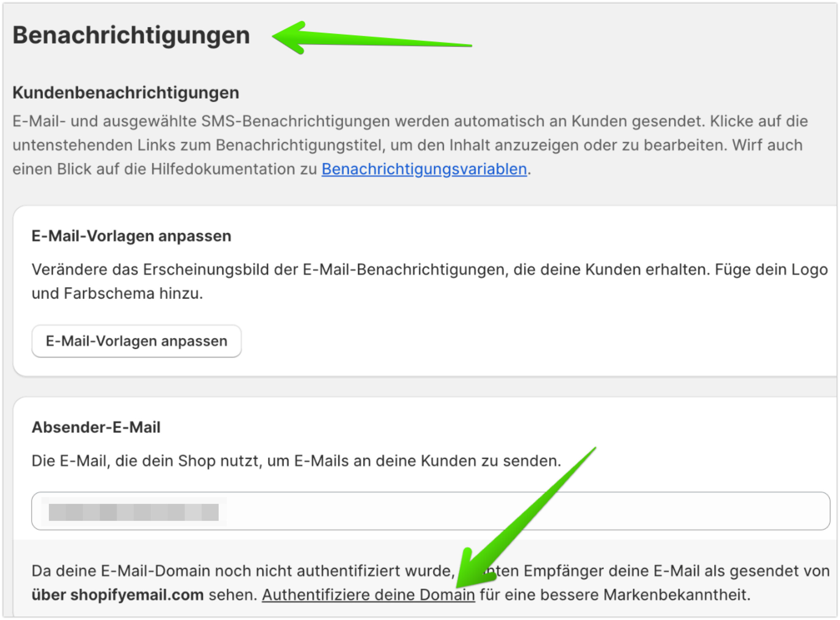Click the E-Mail-Vorlagen anpassen card title
840x620 pixels.
(131, 236)
